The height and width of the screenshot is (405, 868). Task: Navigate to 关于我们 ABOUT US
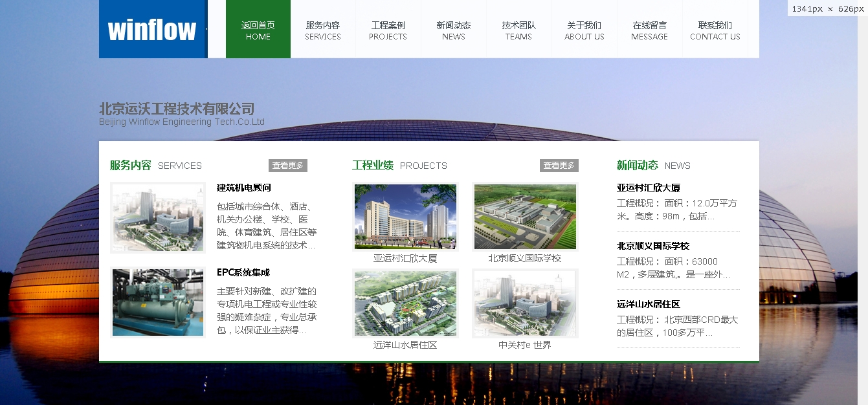pos(584,30)
